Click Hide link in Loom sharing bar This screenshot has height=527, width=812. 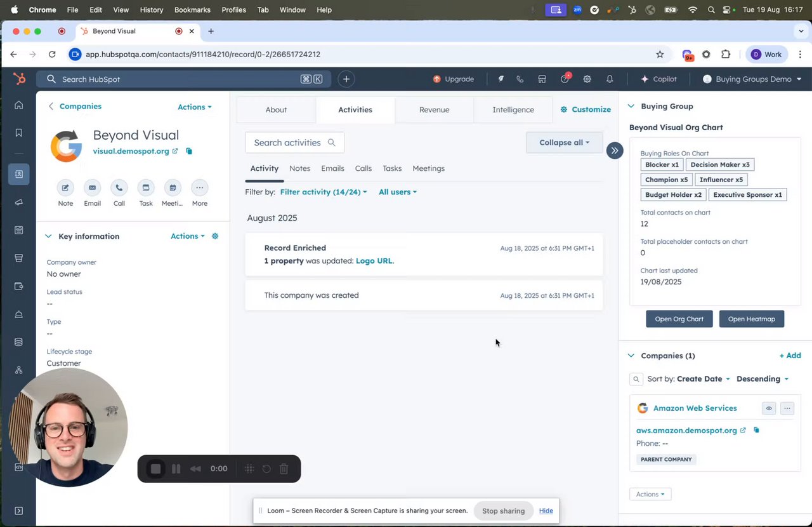point(546,510)
